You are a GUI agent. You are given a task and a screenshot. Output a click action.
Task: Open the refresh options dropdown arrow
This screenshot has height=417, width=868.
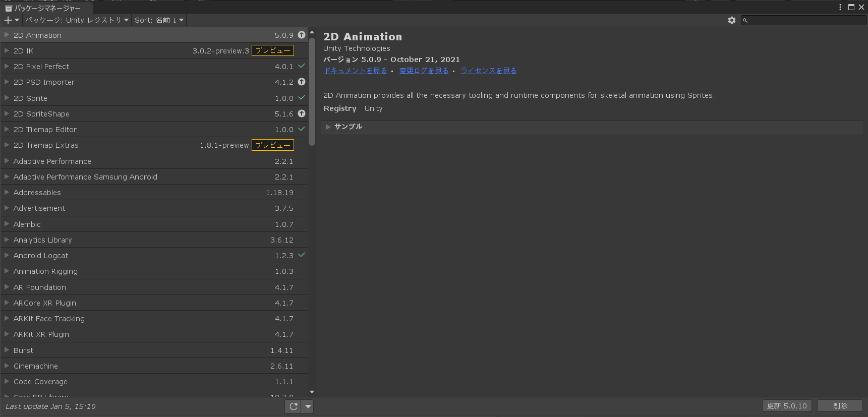[x=308, y=406]
